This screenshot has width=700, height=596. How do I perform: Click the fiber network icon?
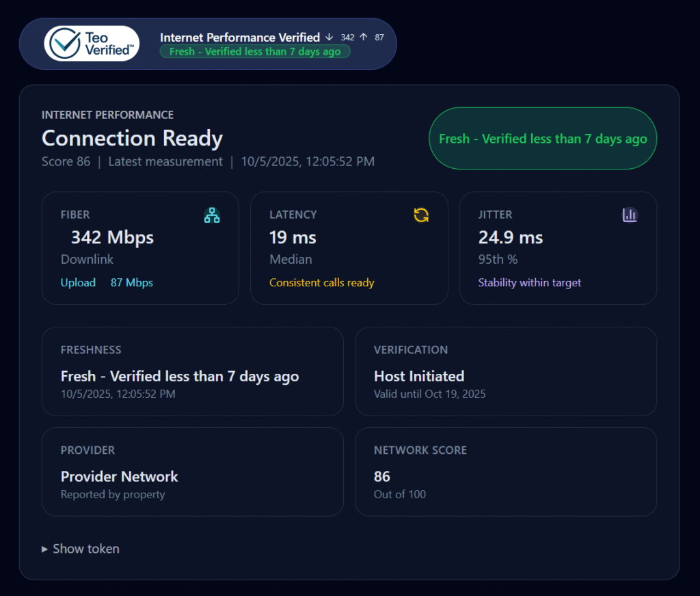212,215
